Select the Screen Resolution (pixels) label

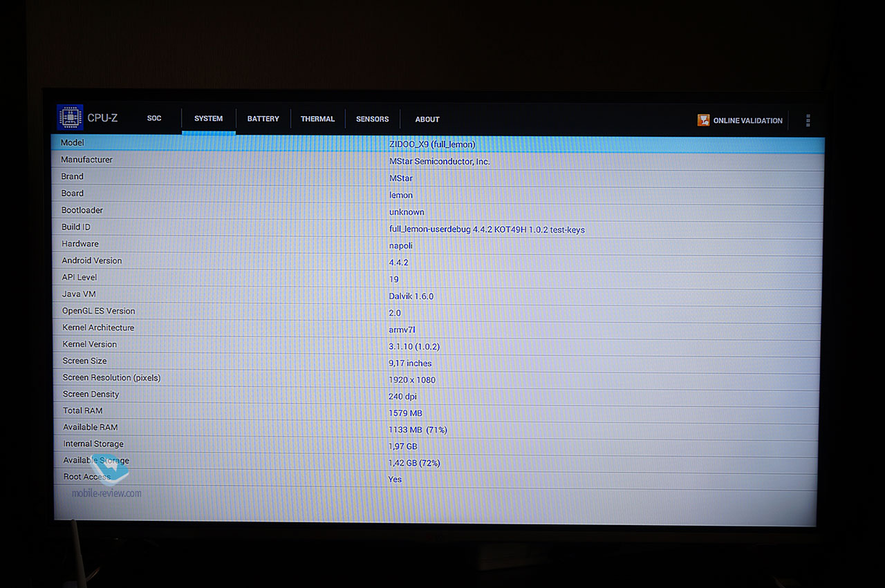click(111, 377)
